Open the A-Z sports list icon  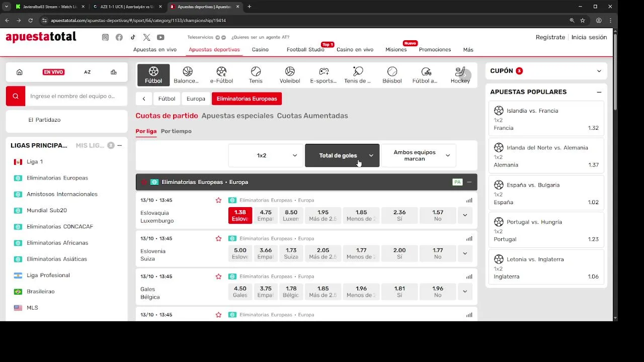tap(87, 72)
